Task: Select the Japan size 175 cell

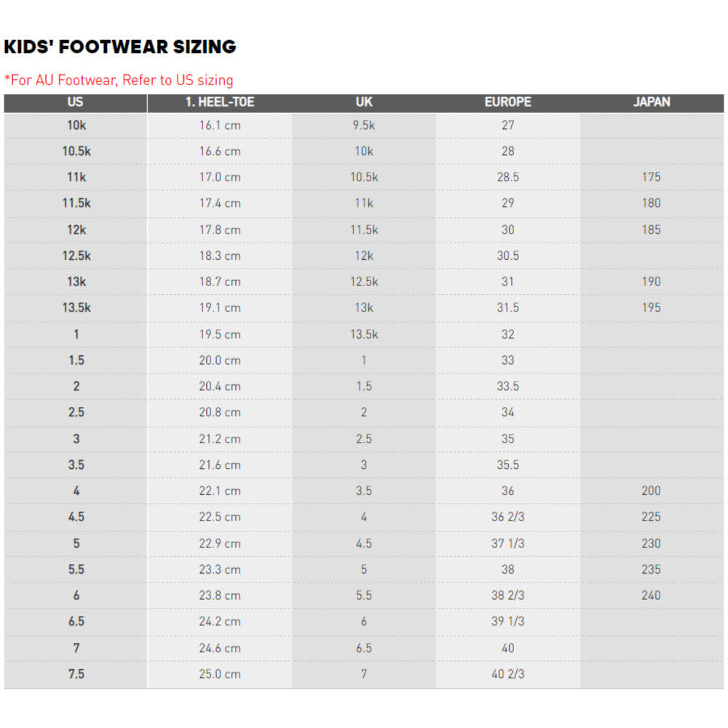Action: [652, 177]
